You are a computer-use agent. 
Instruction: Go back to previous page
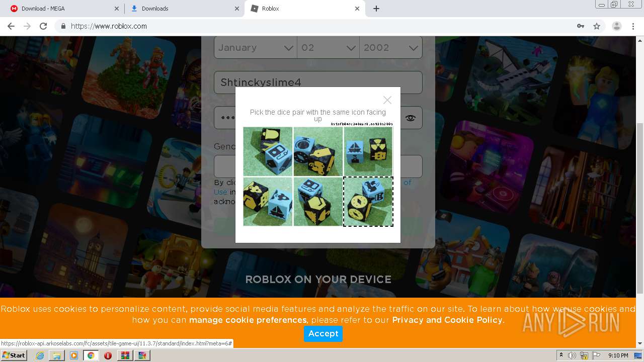pos(11,26)
